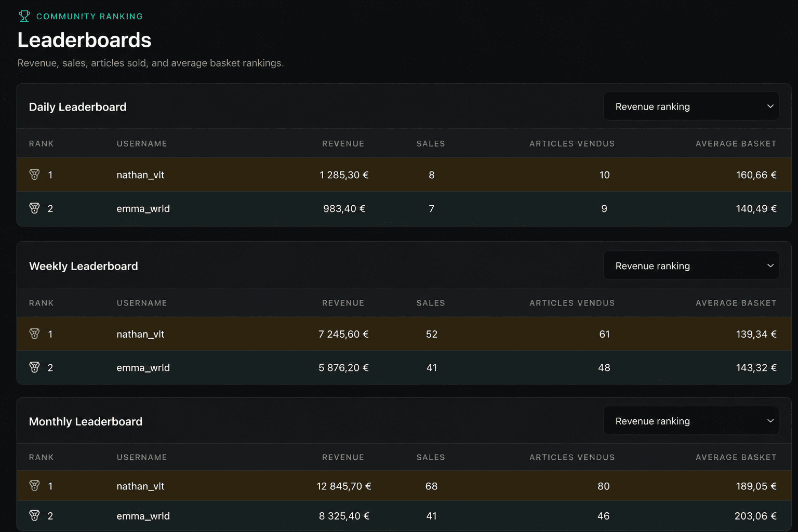
Task: Click the weekly articles count 61
Action: pos(604,334)
